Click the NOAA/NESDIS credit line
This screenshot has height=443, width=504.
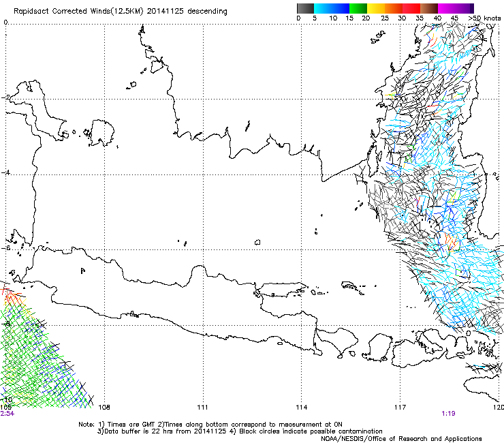coord(401,439)
